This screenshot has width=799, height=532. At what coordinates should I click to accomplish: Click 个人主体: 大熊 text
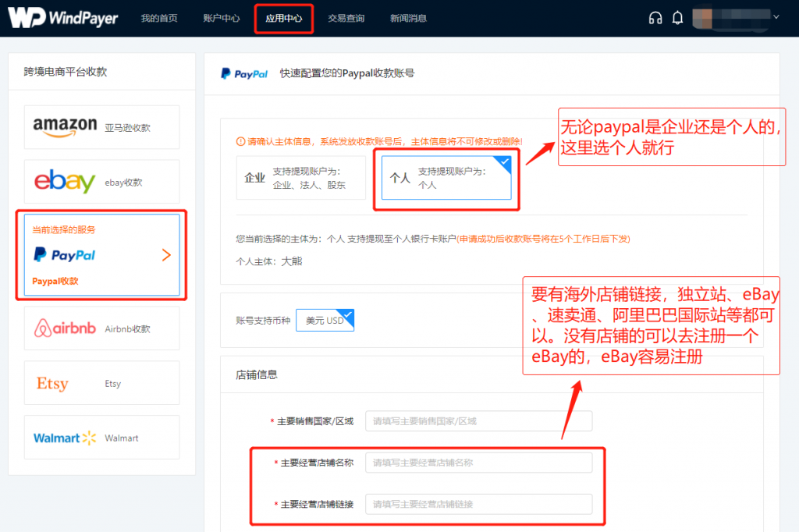tap(269, 261)
